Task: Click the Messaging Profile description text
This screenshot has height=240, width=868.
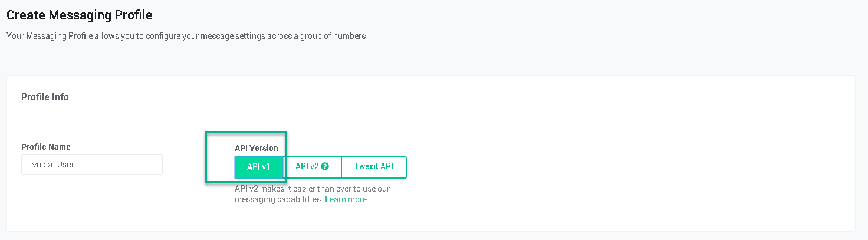Action: [x=186, y=36]
